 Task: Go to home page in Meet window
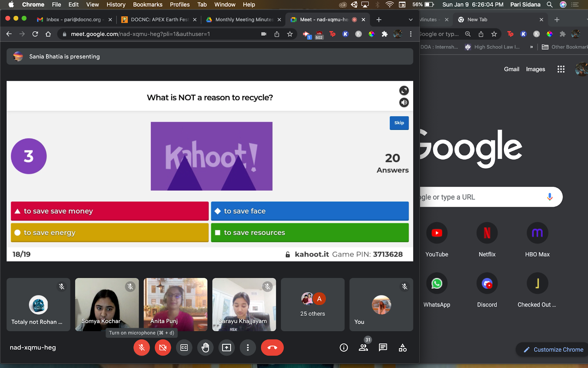[48, 34]
